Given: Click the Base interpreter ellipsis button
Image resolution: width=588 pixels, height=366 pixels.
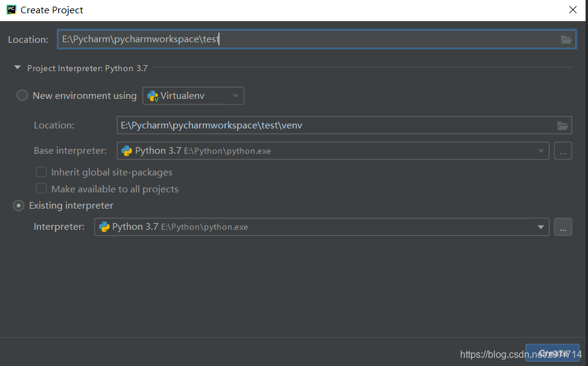Looking at the screenshot, I should pos(563,151).
